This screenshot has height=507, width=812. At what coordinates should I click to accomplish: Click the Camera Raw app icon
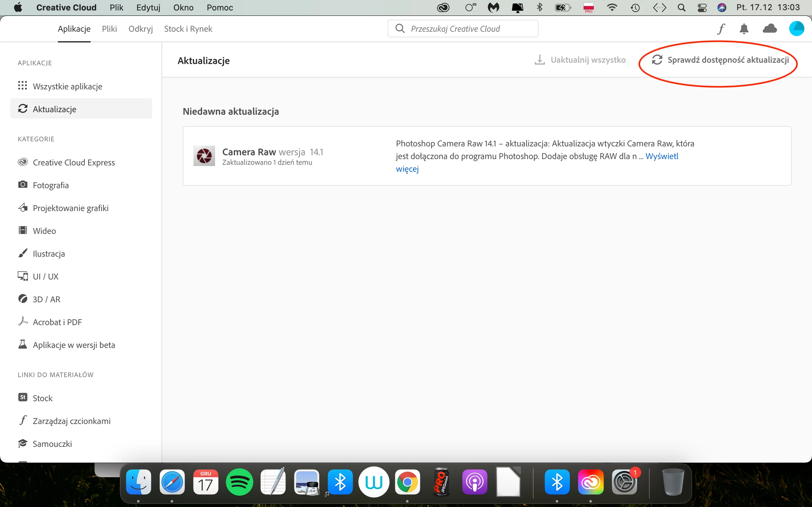click(204, 156)
